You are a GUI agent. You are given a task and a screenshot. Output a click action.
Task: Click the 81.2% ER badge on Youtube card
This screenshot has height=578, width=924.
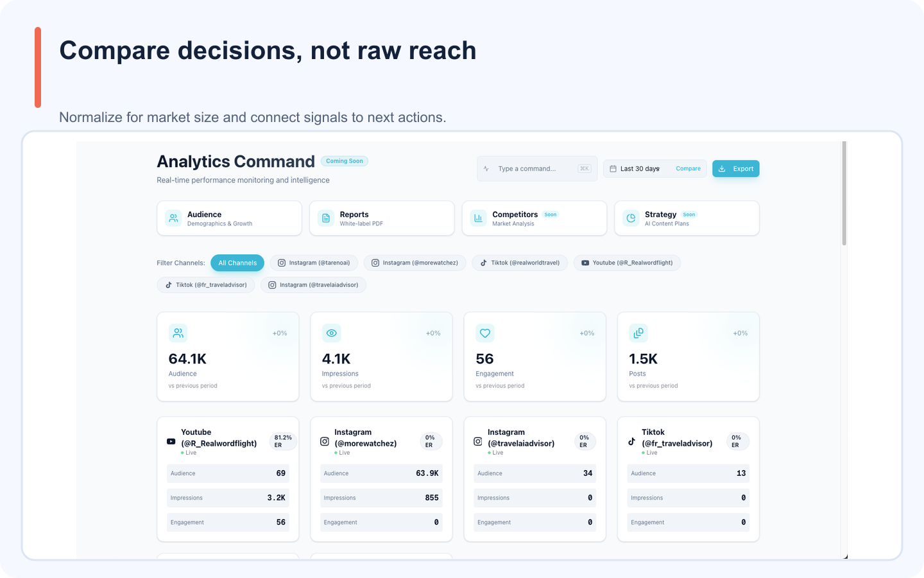pyautogui.click(x=283, y=441)
